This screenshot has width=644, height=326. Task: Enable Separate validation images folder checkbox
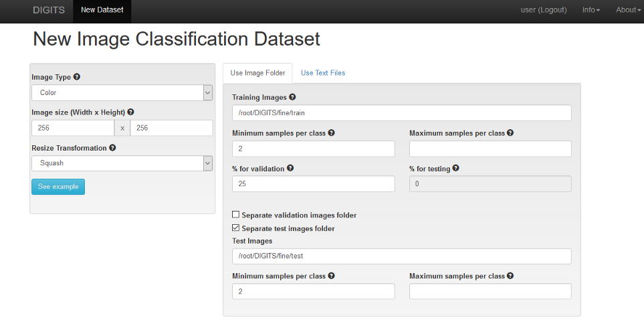point(235,215)
